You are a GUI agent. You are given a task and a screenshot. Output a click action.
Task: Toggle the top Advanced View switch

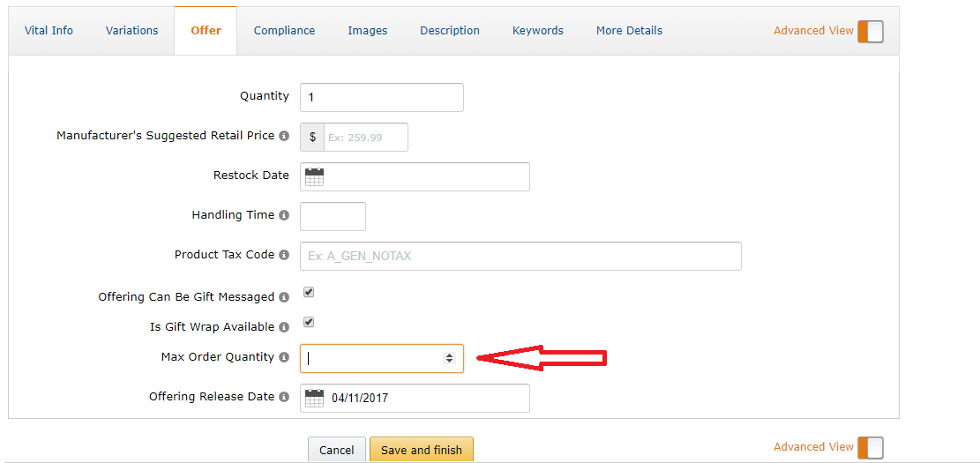(x=871, y=31)
